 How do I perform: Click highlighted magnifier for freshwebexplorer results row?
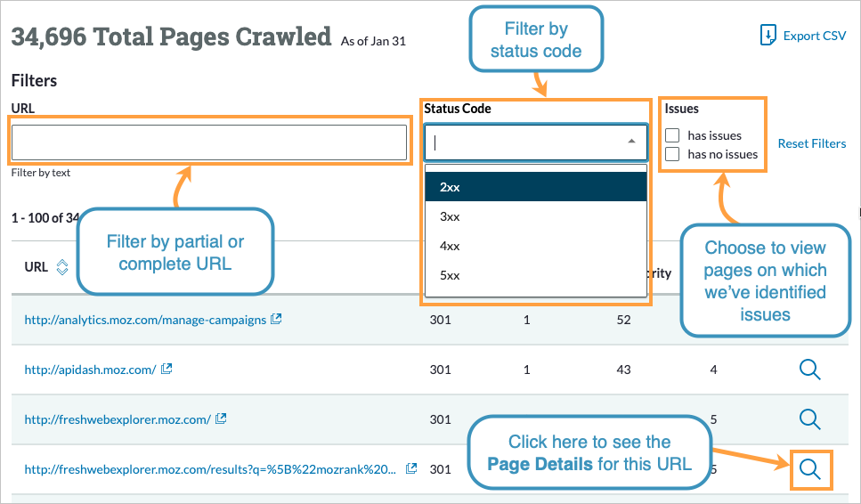pyautogui.click(x=809, y=469)
